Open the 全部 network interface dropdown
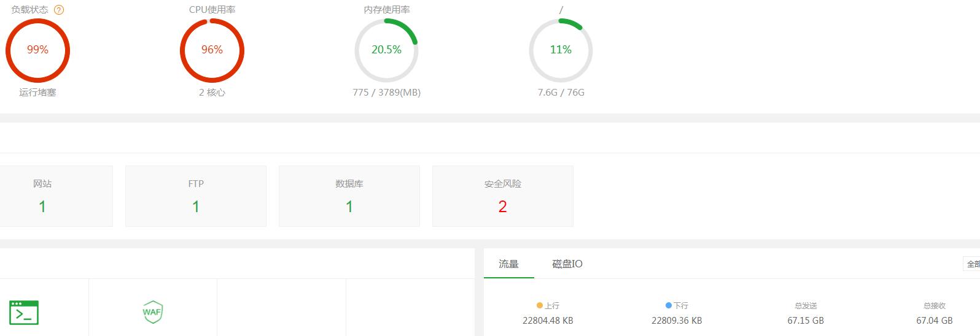 pos(971,264)
